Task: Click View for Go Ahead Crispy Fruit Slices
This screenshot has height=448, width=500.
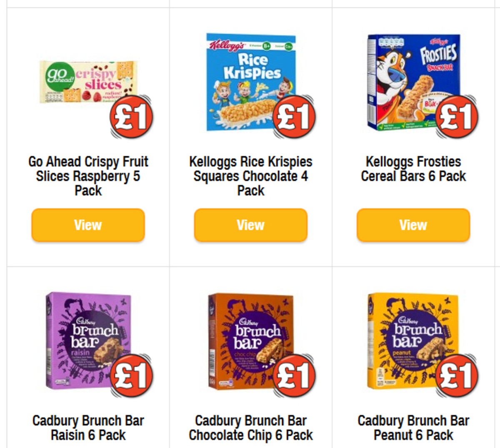Action: [87, 225]
